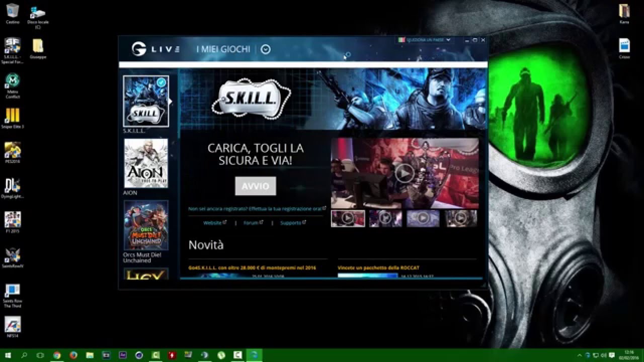
Task: Open Windows Start menu
Action: 8,355
